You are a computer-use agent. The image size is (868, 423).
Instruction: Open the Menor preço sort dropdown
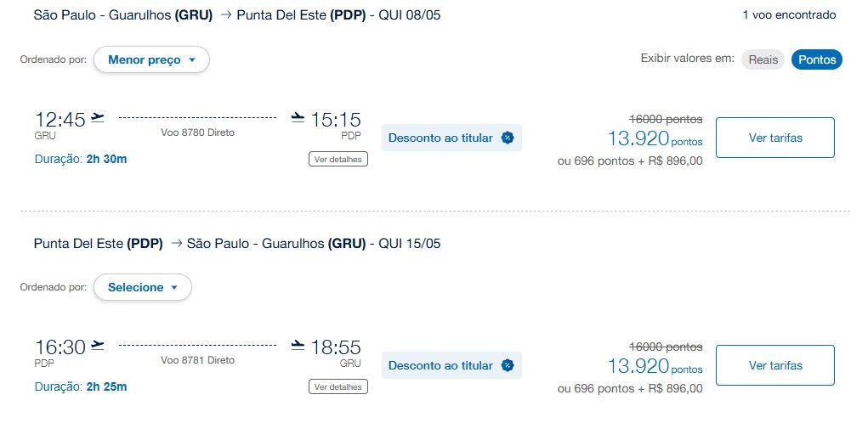(151, 59)
